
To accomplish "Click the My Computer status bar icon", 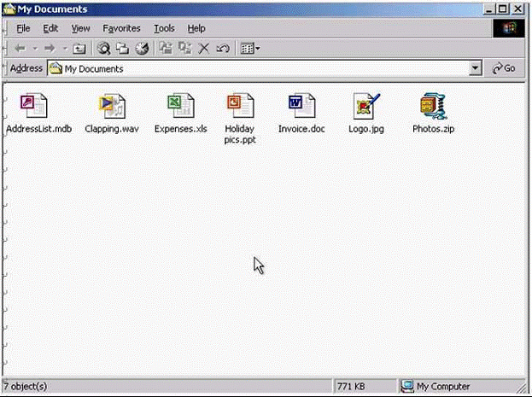I will [407, 386].
